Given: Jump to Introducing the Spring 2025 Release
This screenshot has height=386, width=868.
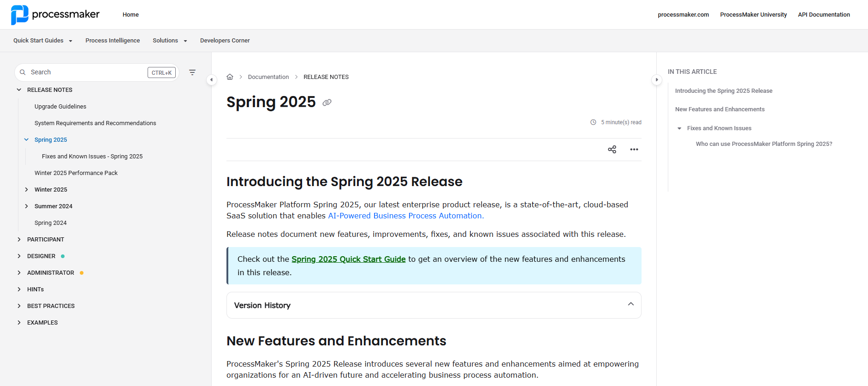Looking at the screenshot, I should pos(724,91).
